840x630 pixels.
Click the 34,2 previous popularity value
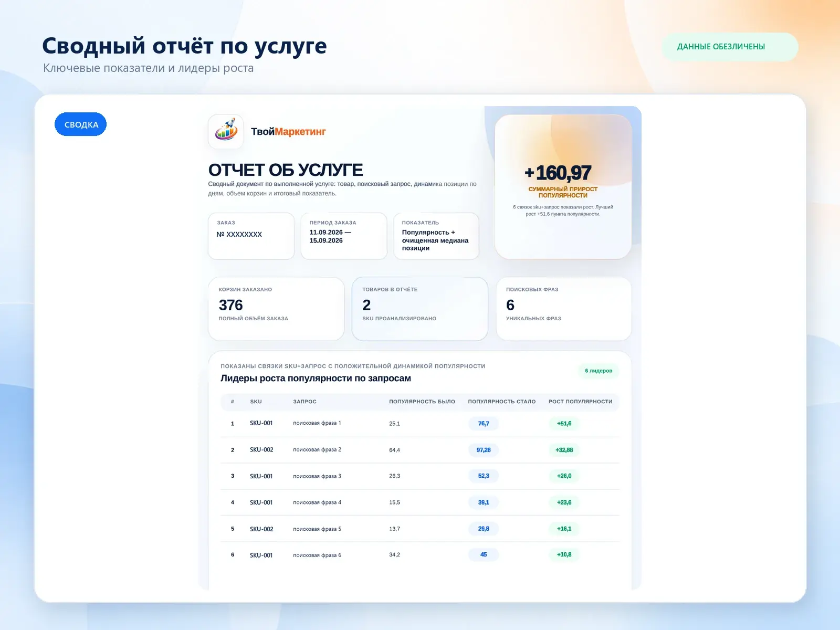tap(394, 555)
